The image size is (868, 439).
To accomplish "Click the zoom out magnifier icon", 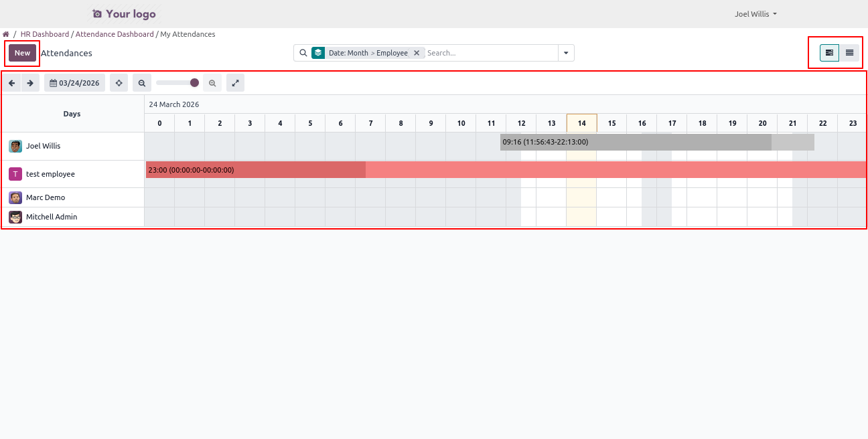I will 141,83.
